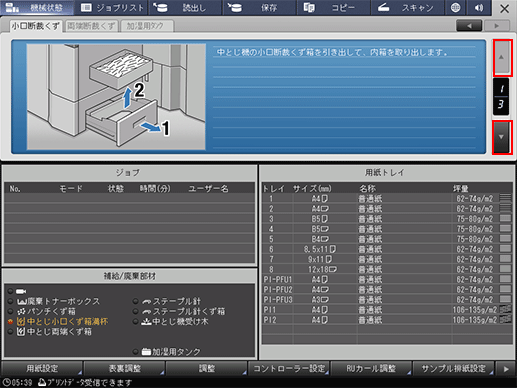This screenshot has height=388, width=517.
Task: Switch to the スキャン scan tab
Action: tap(407, 8)
